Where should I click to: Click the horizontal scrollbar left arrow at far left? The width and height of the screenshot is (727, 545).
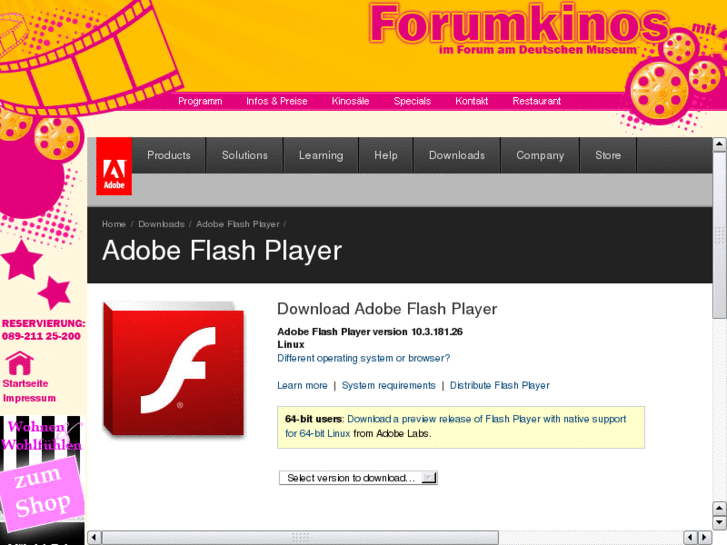pos(94,537)
